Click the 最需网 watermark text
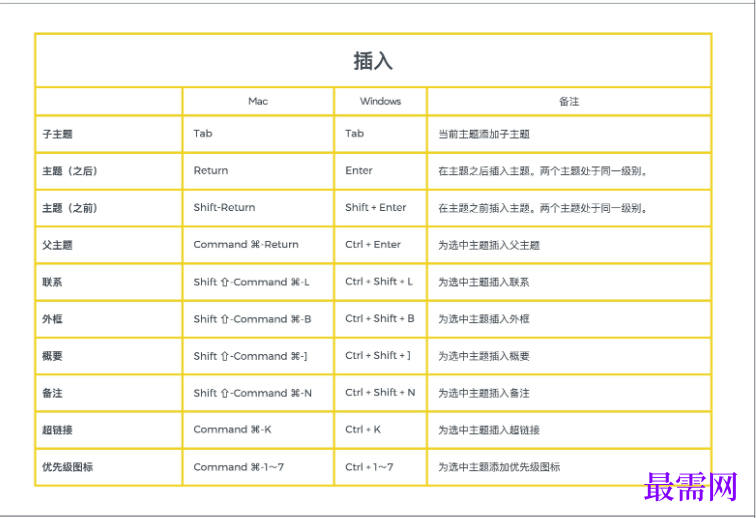Viewport: 756px width, 518px height. pos(690,487)
